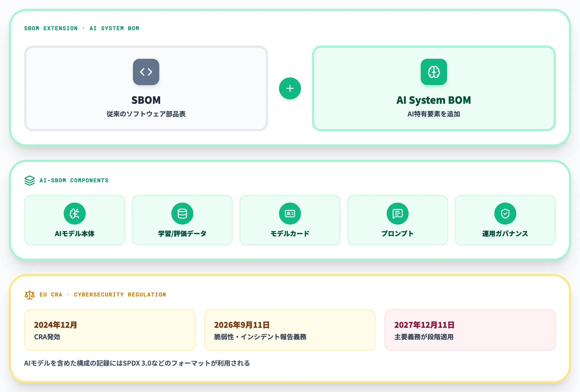This screenshot has width=580, height=392.
Task: Select the AI System BOM heading
Action: pos(434,100)
